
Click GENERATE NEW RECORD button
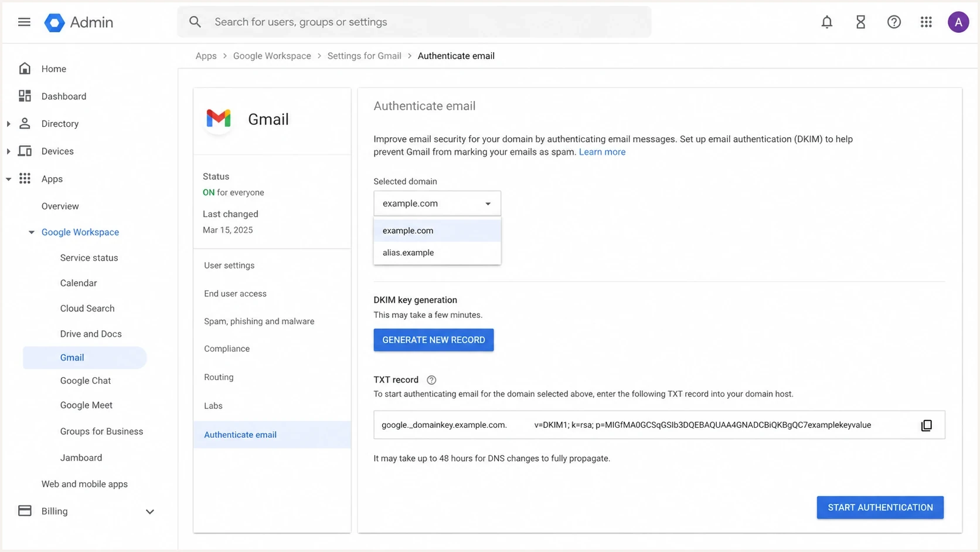pos(434,340)
